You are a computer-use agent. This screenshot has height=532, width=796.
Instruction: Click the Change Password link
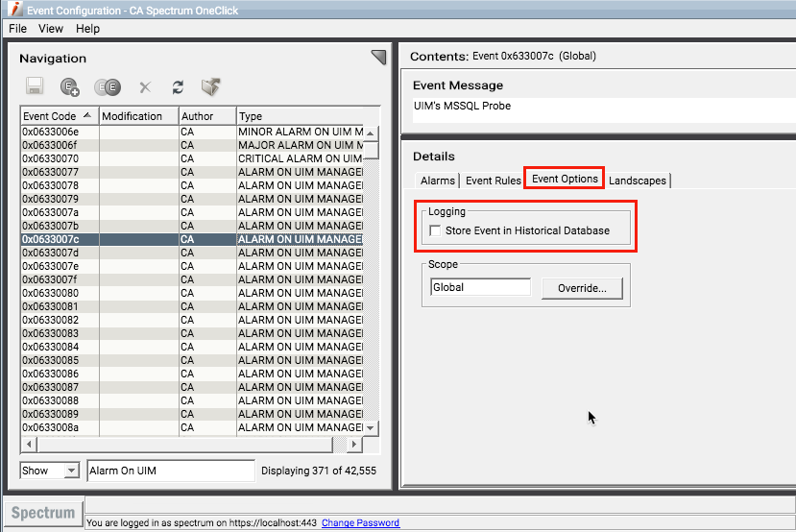360,523
